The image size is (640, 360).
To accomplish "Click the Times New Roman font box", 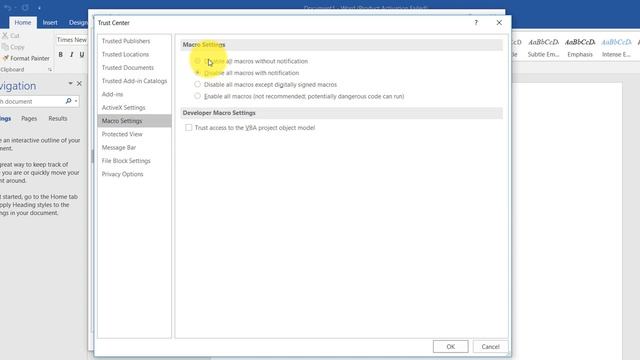I will 72,40.
